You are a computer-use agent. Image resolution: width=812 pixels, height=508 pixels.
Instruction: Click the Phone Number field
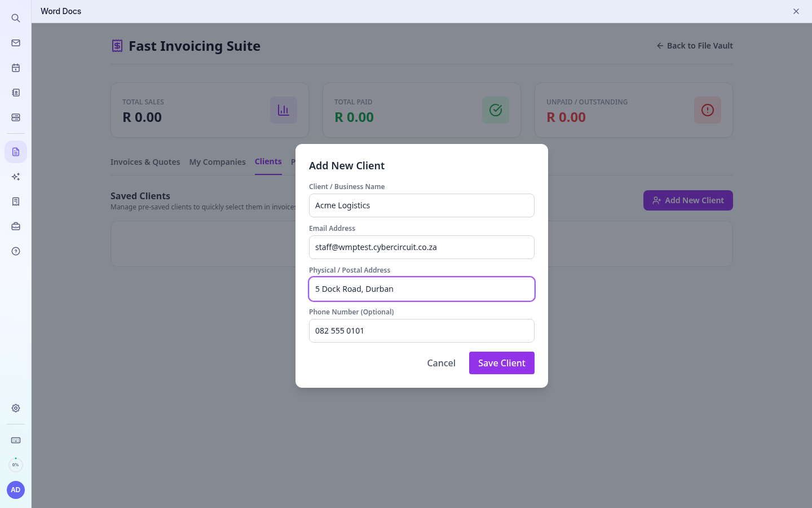[x=422, y=331]
